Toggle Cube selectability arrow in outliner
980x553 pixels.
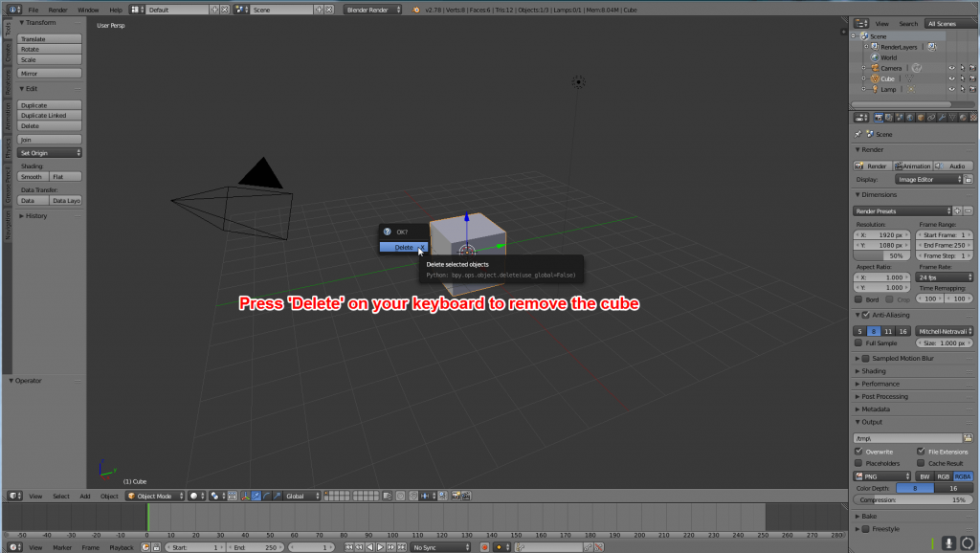pyautogui.click(x=962, y=78)
